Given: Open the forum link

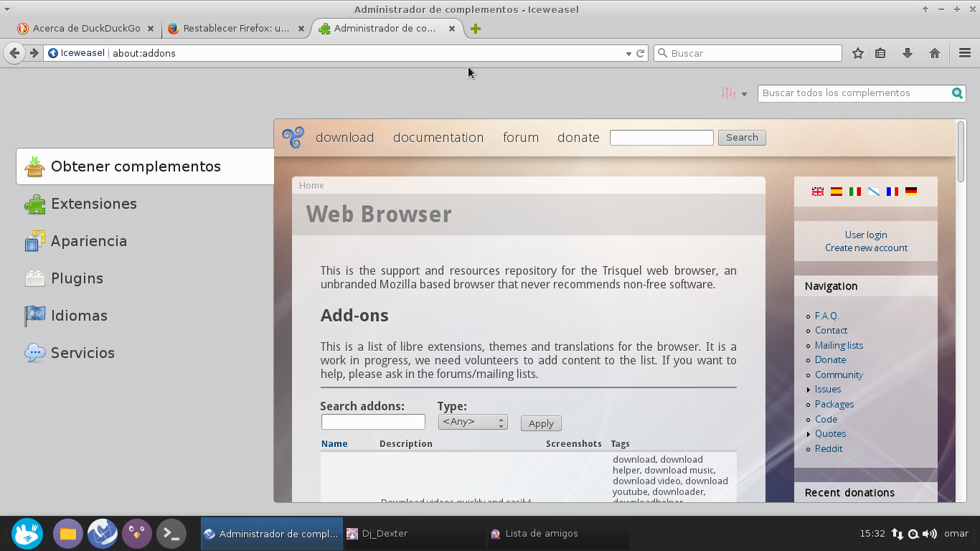Looking at the screenshot, I should point(521,138).
